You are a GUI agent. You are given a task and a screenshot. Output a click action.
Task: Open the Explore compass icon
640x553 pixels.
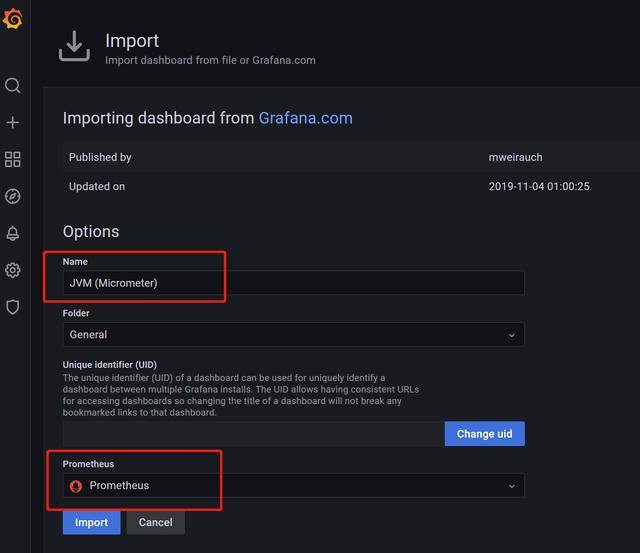pos(13,196)
